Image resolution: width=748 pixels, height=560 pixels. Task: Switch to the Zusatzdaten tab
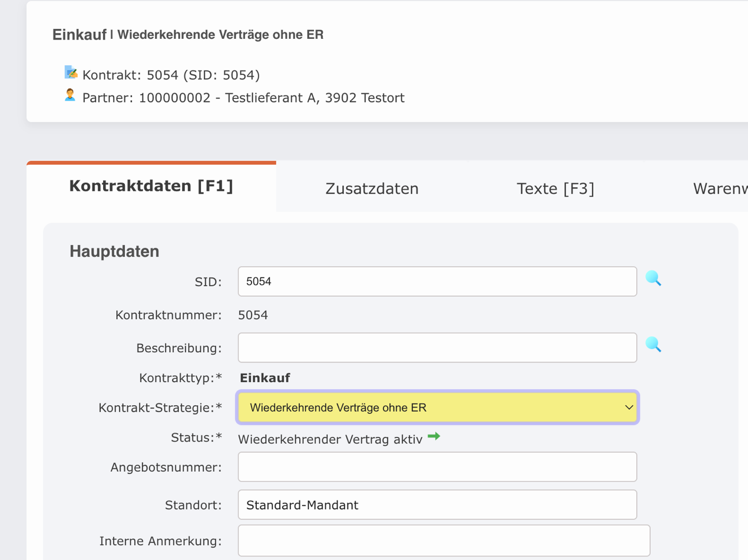pos(372,188)
